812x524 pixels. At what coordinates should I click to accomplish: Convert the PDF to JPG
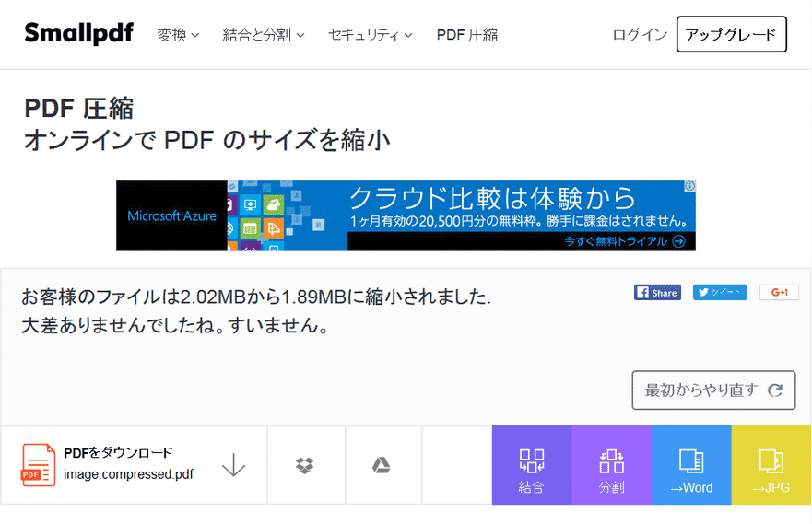[x=771, y=465]
